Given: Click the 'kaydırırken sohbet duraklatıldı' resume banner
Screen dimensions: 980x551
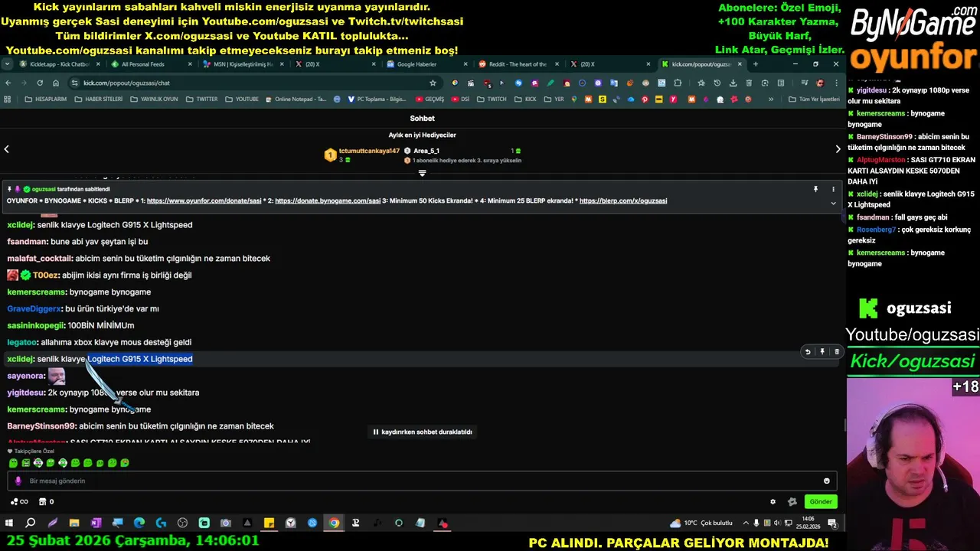Looking at the screenshot, I should 422,432.
